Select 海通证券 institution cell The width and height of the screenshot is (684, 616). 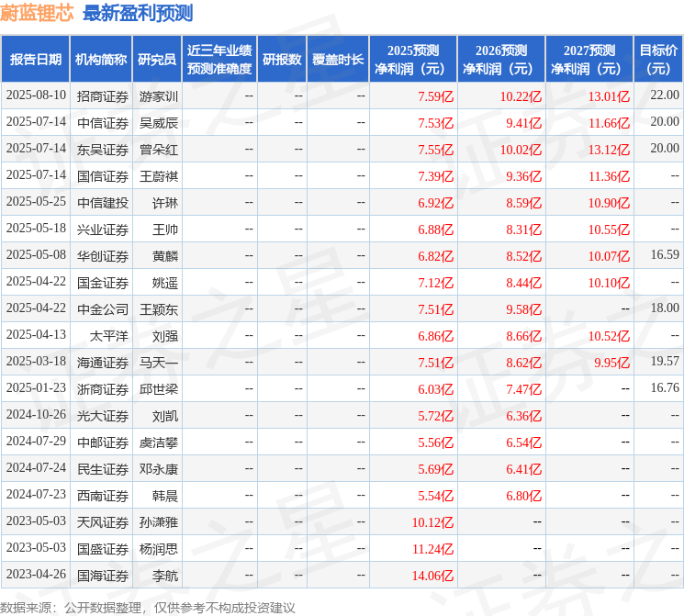click(x=103, y=362)
